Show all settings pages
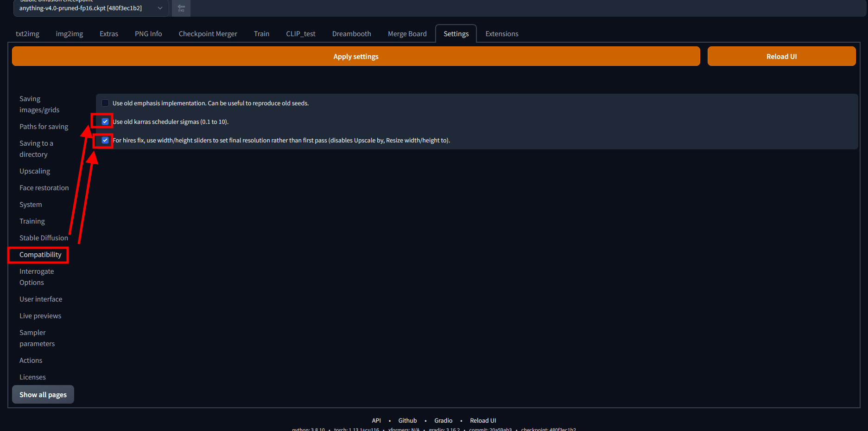 (43, 394)
